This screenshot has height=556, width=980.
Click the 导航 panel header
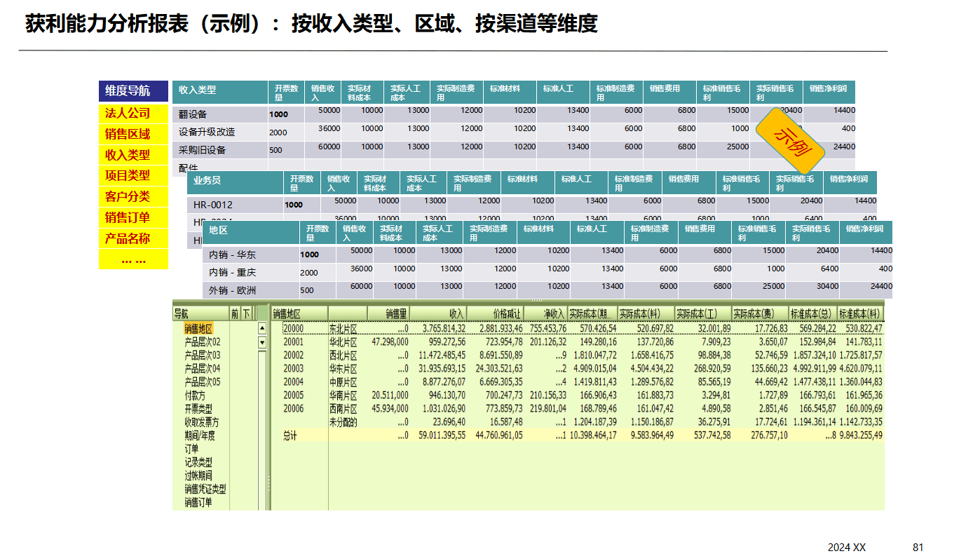200,314
